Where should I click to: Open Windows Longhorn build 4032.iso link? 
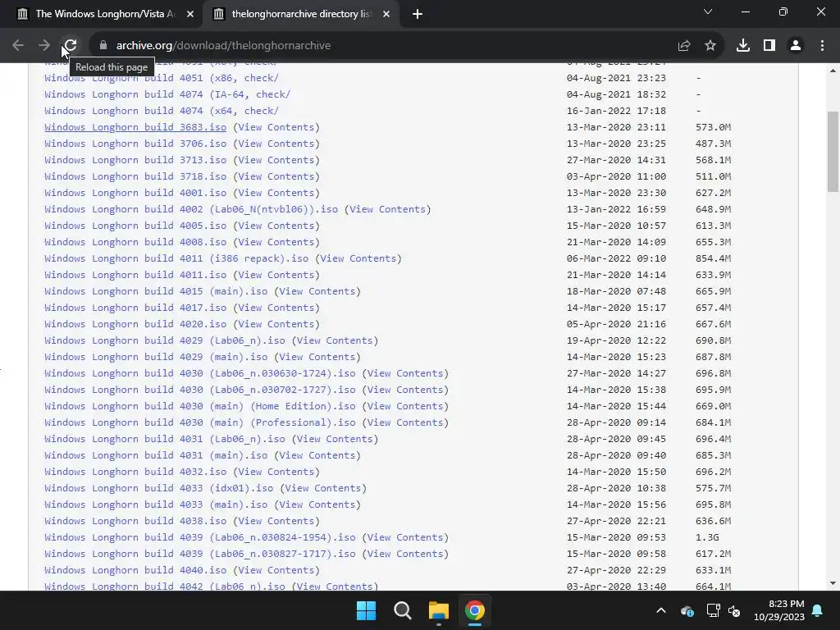click(135, 472)
